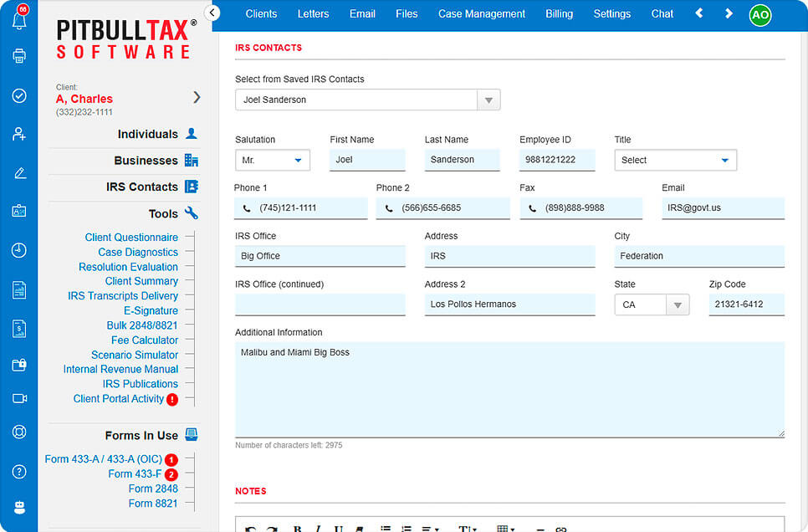
Task: Open the Fee Calculator link
Action: click(145, 340)
